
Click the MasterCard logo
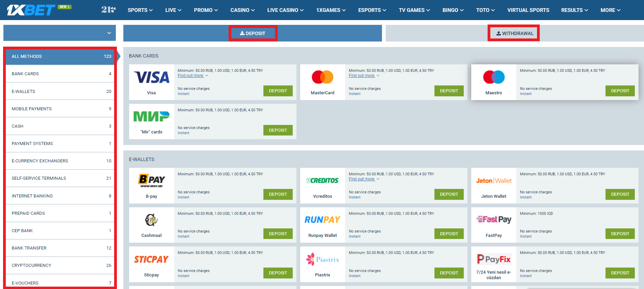pyautogui.click(x=322, y=77)
